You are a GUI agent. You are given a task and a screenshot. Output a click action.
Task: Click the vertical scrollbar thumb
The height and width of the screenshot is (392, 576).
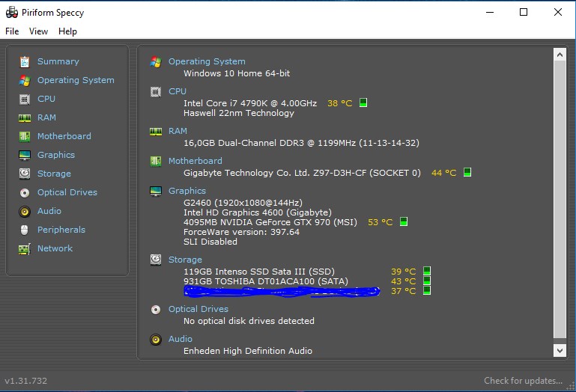tap(560, 199)
